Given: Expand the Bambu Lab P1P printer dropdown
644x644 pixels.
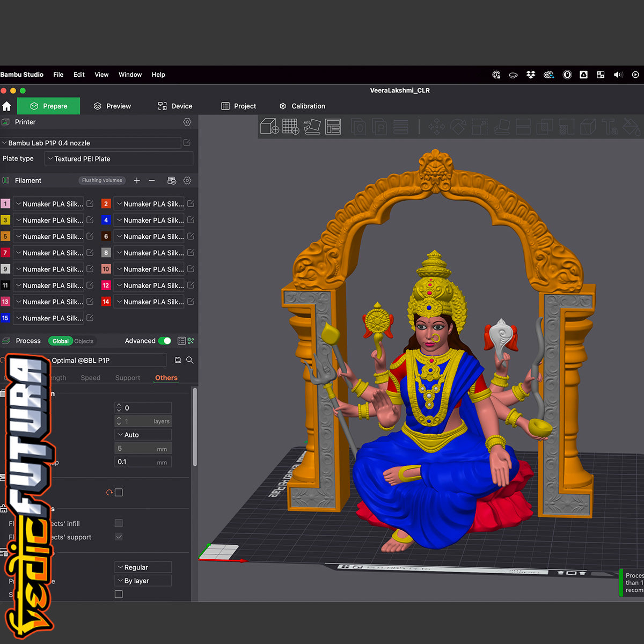Looking at the screenshot, I should coord(91,143).
